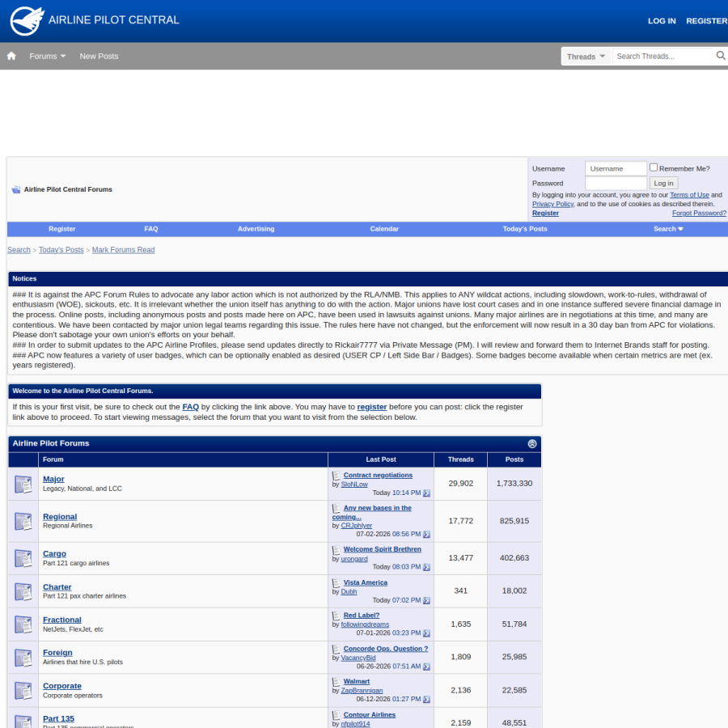Open Today's Posts in blue menu bar
This screenshot has height=728, width=728.
tap(525, 229)
